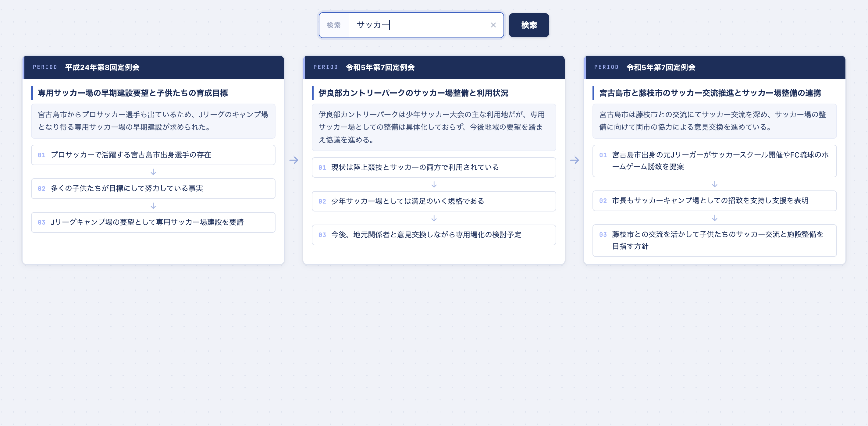Select step 03 Jリーグキャンプ場の要望として専用サッカー場建設を要請
Image resolution: width=868 pixels, height=426 pixels.
(x=153, y=222)
